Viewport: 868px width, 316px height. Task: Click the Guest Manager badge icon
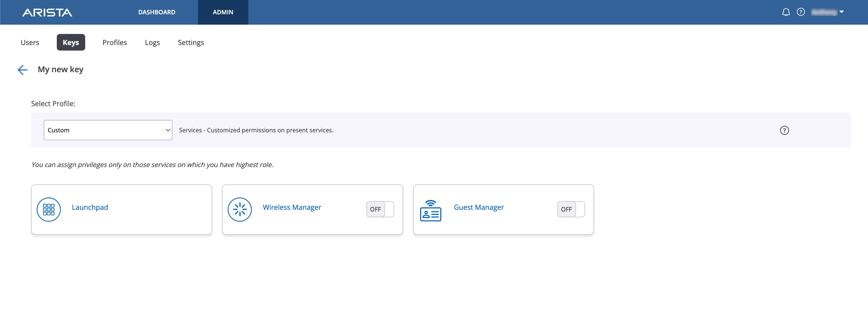(x=430, y=210)
